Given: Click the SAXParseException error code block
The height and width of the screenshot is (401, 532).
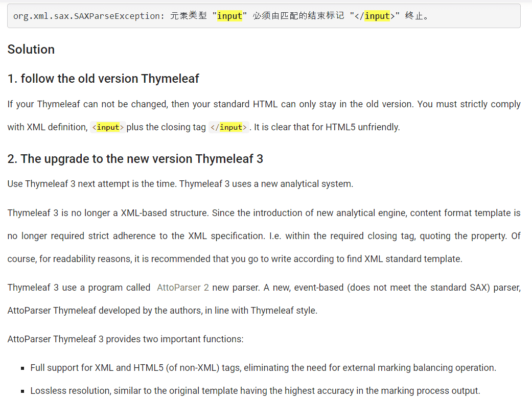Looking at the screenshot, I should (x=264, y=16).
